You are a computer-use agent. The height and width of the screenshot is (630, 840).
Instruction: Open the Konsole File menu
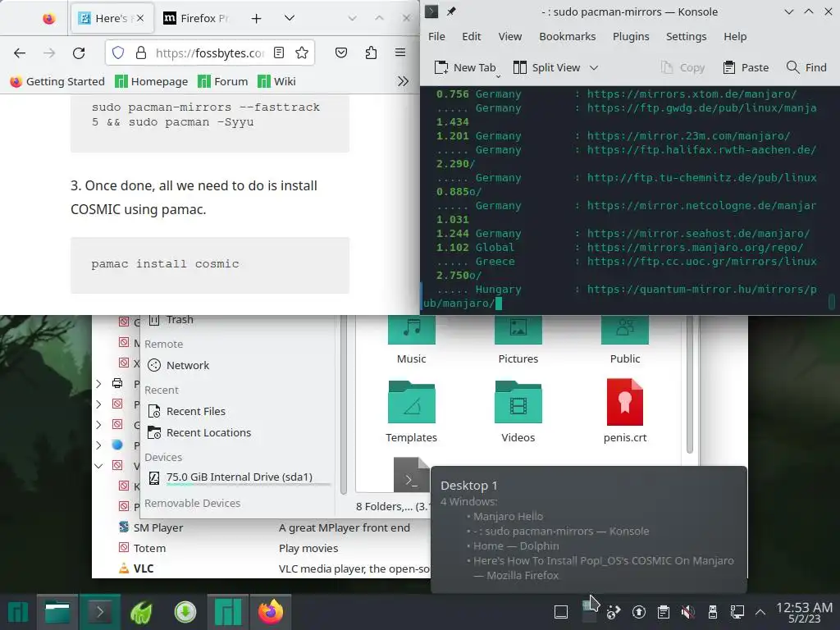[x=436, y=36]
